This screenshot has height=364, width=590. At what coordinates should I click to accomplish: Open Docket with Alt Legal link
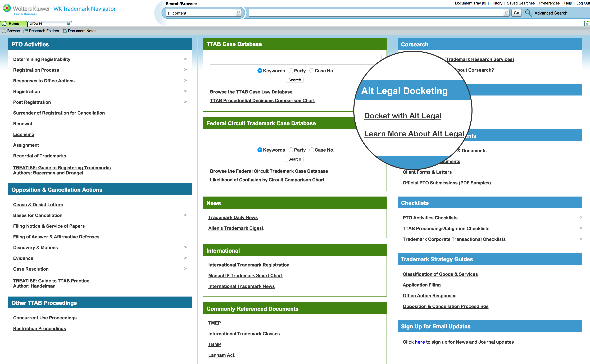click(x=403, y=116)
